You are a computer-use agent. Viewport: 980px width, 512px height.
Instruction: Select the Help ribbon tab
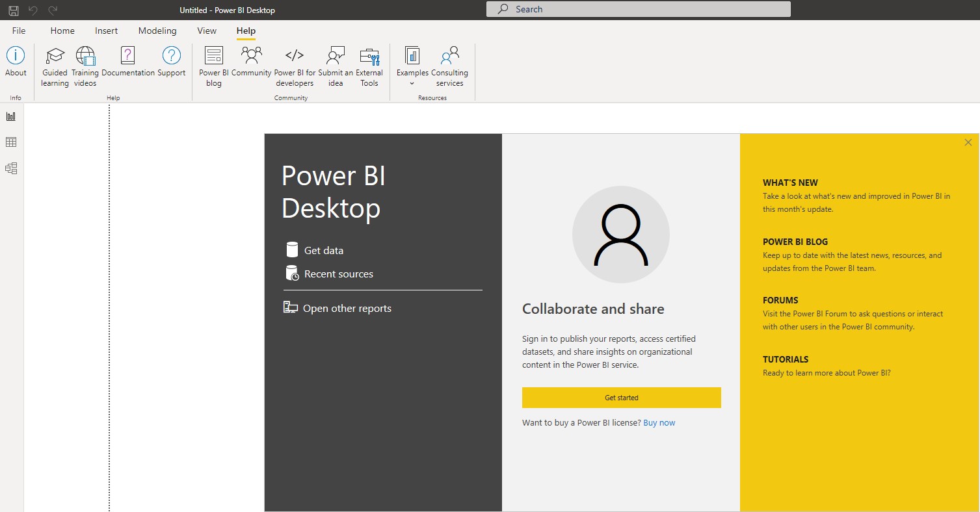coord(246,31)
